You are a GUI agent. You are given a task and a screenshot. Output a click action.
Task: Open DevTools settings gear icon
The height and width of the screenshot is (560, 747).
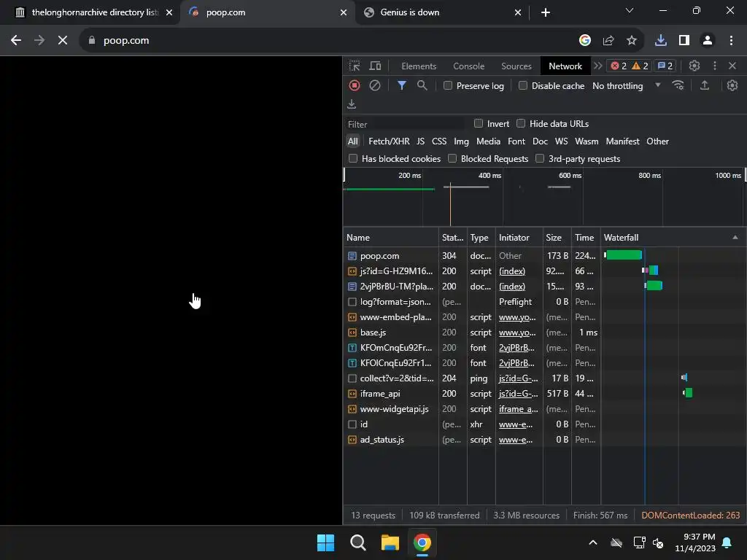coord(694,66)
